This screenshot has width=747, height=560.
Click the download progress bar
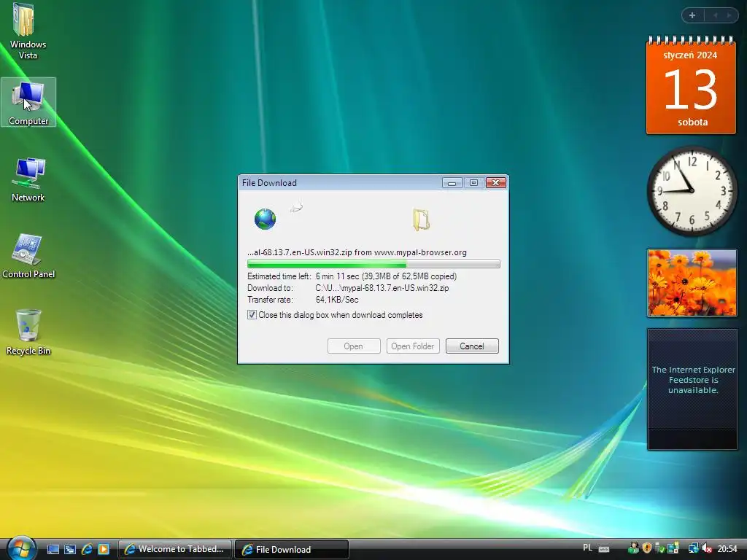pos(373,264)
